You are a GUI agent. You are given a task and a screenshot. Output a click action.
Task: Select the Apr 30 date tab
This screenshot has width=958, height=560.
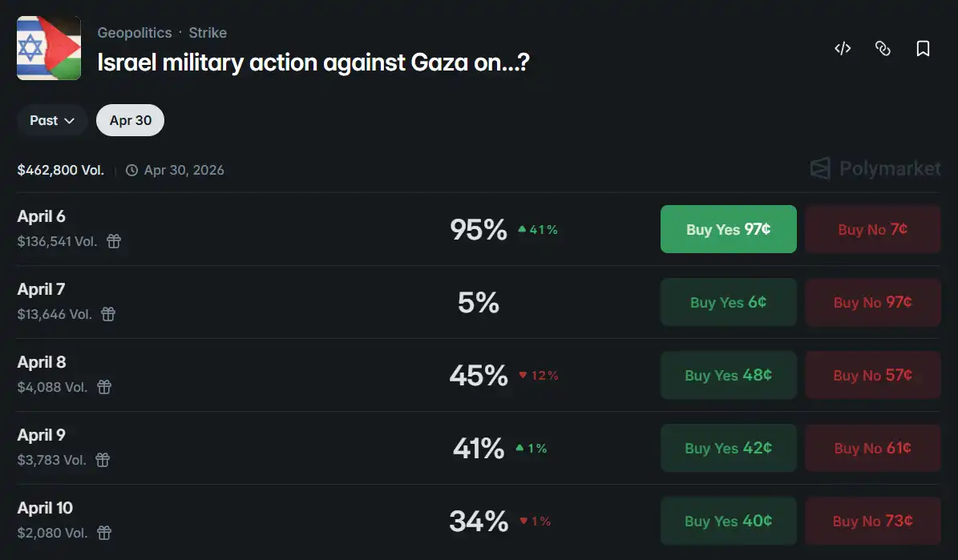pos(130,120)
